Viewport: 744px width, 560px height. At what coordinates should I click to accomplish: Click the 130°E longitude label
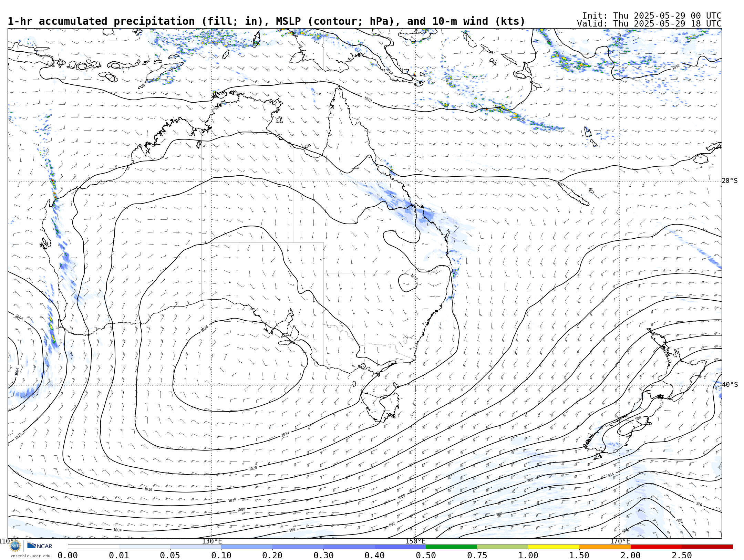click(x=212, y=541)
